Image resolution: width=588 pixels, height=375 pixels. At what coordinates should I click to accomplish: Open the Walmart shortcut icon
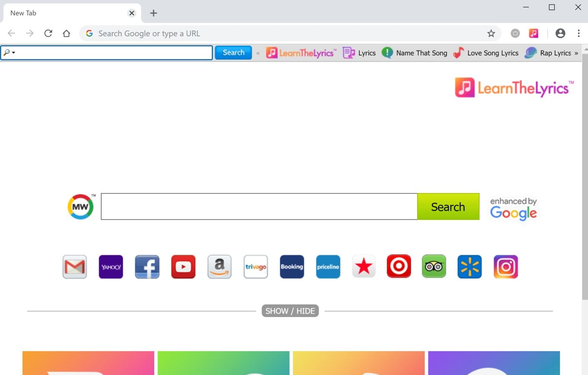point(470,267)
